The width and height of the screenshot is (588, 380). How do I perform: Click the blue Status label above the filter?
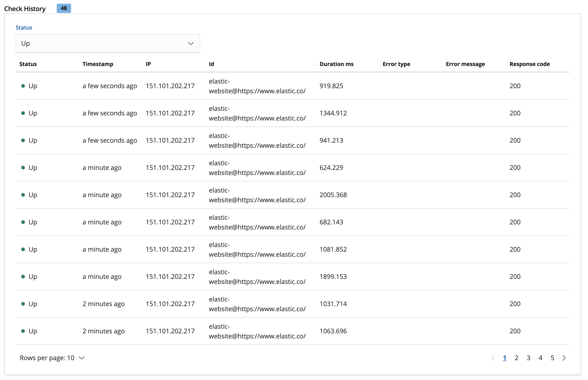tap(24, 27)
